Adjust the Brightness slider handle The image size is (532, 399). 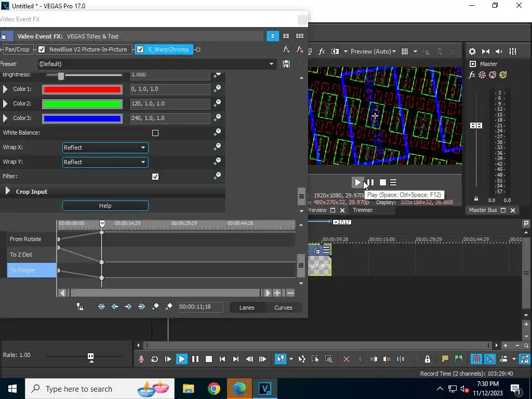[61, 76]
